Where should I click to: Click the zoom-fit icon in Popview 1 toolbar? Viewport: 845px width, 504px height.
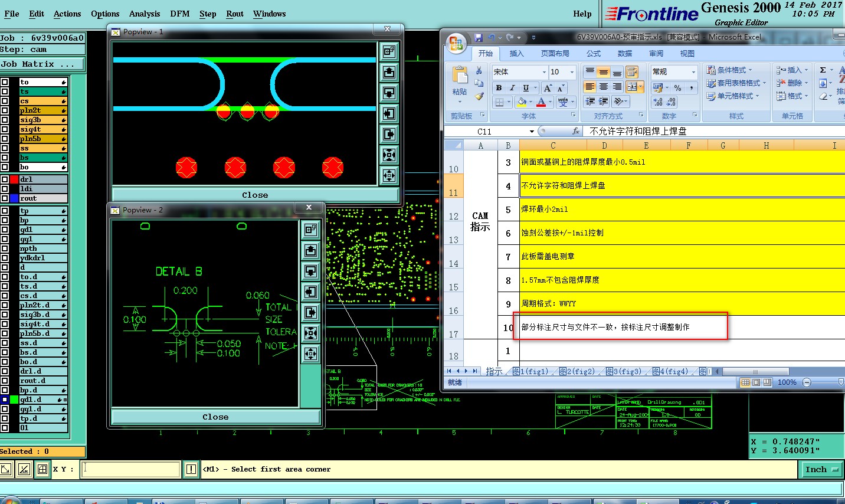389,155
